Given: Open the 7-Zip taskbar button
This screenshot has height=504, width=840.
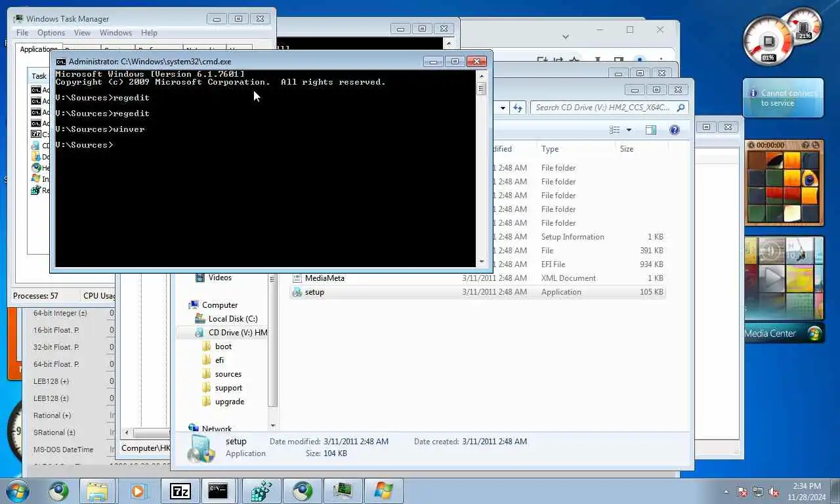Looking at the screenshot, I should (x=180, y=491).
